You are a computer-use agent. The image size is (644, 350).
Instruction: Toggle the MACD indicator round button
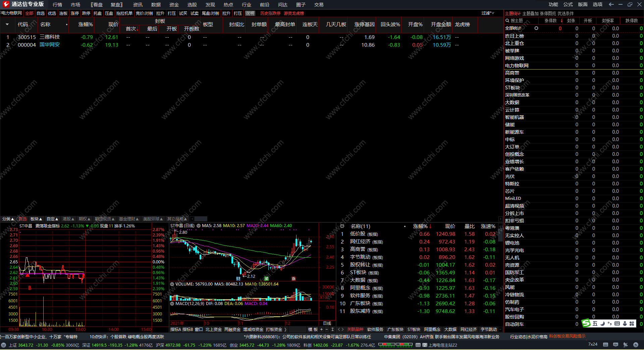(172, 304)
